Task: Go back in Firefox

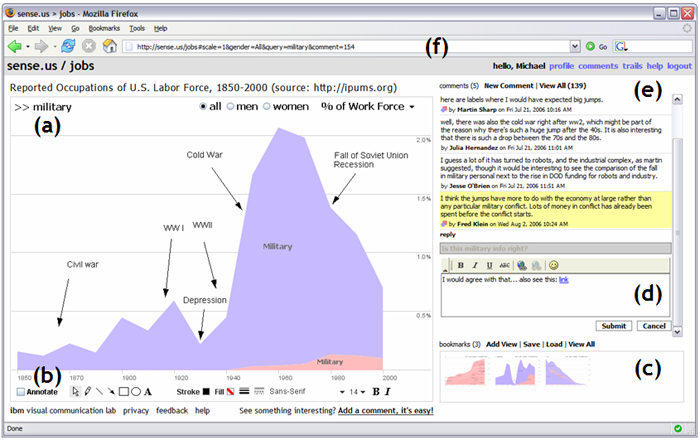Action: (x=15, y=46)
